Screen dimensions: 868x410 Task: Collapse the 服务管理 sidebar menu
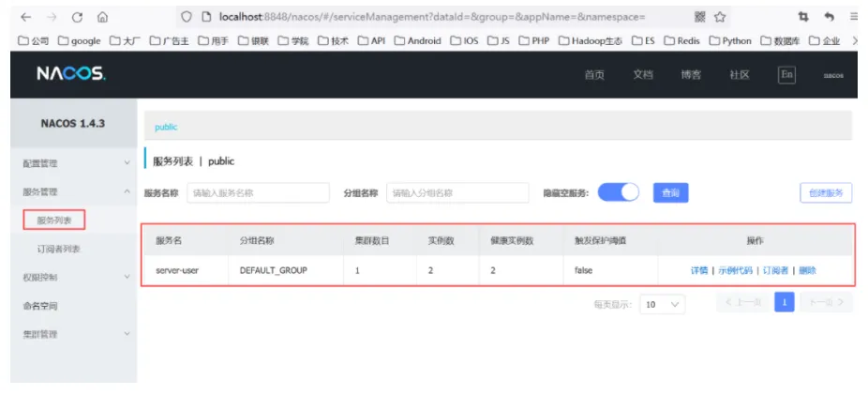pyautogui.click(x=74, y=191)
